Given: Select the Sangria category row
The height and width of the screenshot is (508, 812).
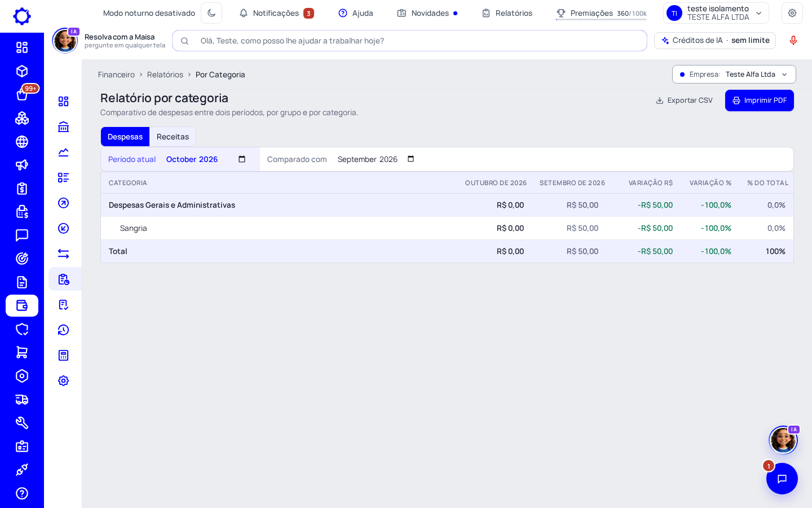Looking at the screenshot, I should pyautogui.click(x=447, y=228).
